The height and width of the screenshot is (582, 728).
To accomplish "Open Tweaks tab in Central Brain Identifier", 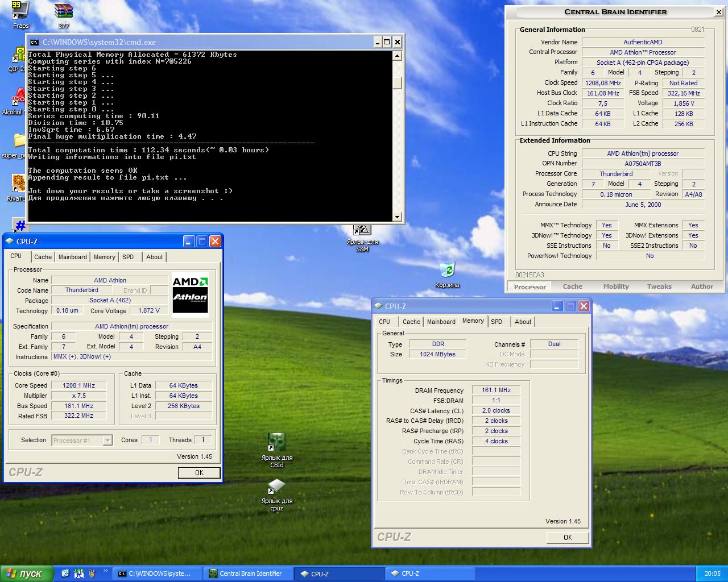I will 659,286.
